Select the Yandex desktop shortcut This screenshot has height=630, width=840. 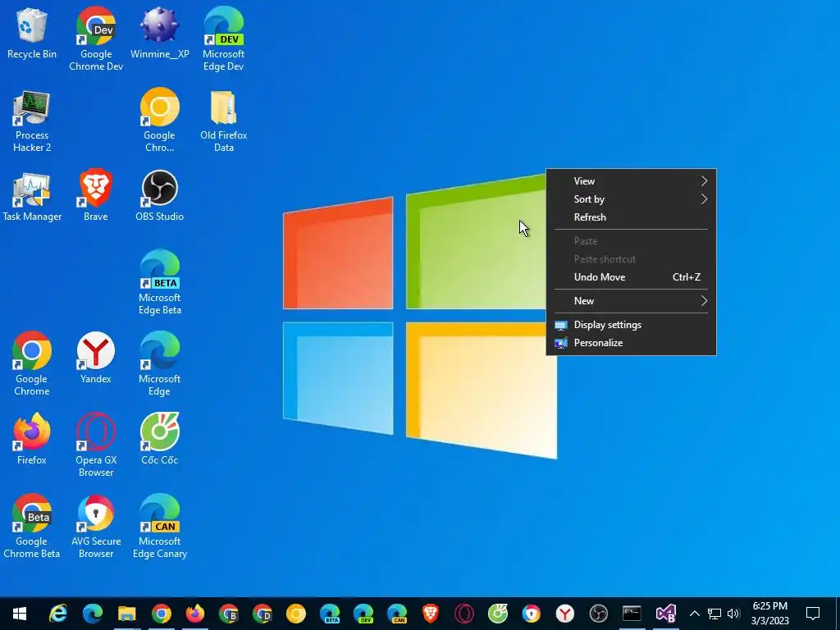click(96, 358)
